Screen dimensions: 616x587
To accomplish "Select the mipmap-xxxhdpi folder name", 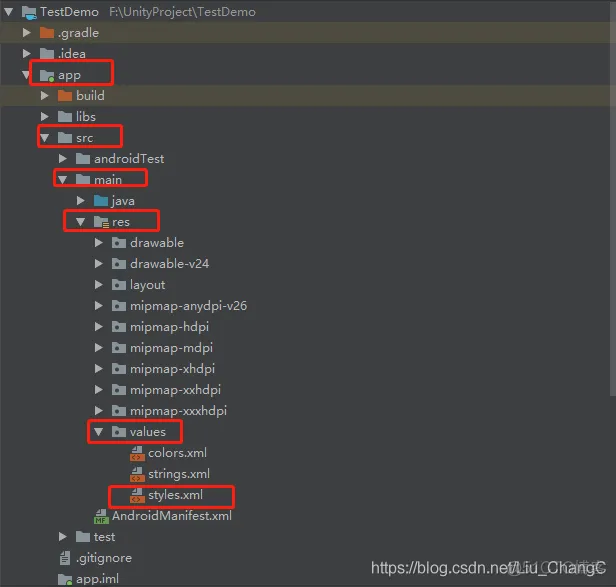I will click(178, 411).
